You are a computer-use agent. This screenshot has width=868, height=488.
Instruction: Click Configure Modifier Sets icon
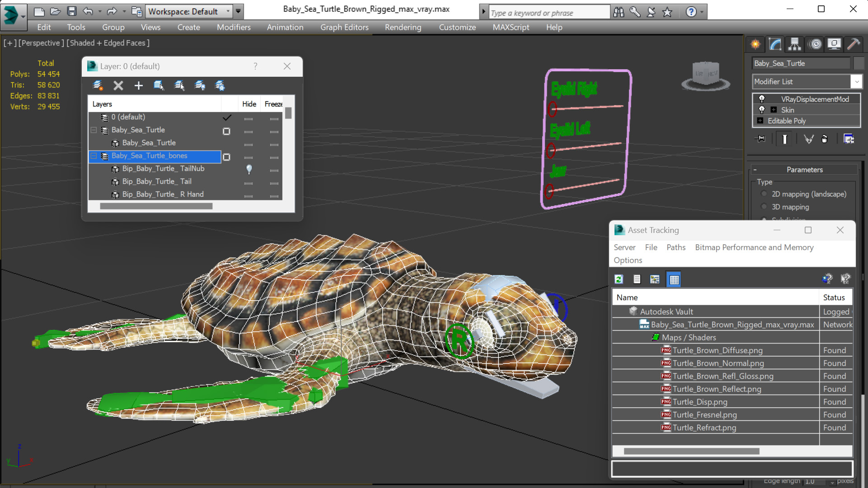849,139
